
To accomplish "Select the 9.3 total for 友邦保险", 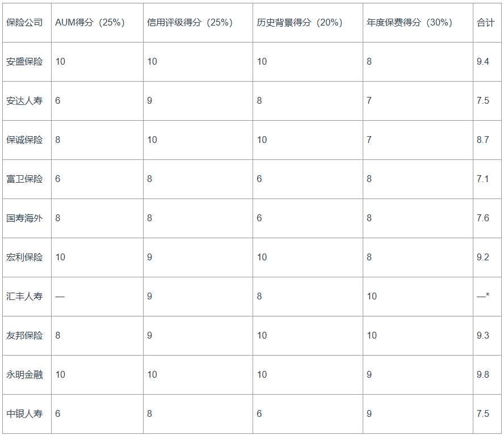I will 483,335.
